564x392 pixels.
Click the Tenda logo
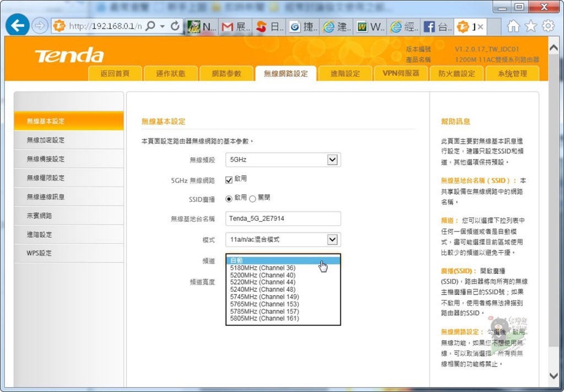[x=69, y=56]
